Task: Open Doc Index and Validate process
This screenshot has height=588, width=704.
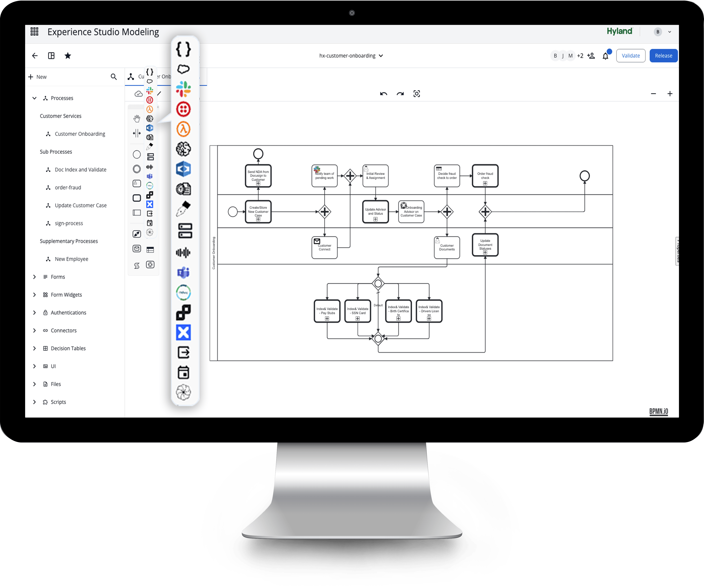Action: tap(80, 170)
